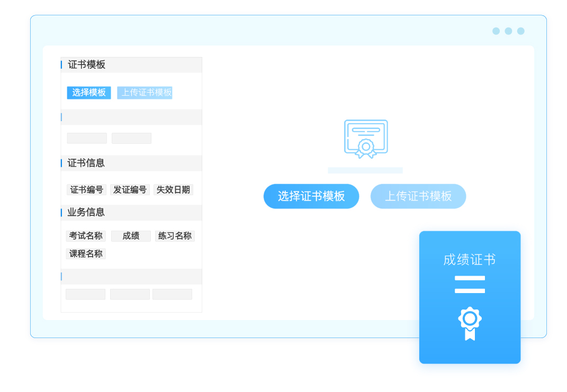This screenshot has height=392, width=567.
Task: Click the rightmost dot in window's top-right corner
Action: click(x=520, y=31)
